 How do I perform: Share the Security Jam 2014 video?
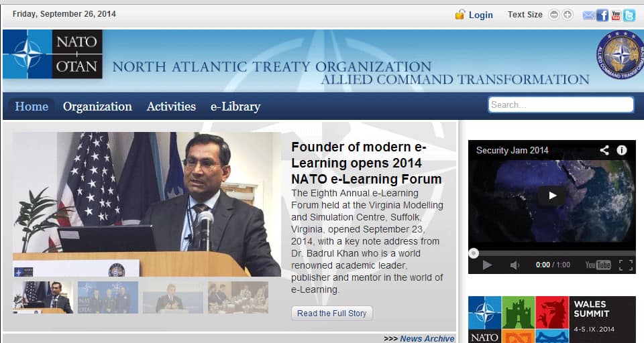[604, 150]
